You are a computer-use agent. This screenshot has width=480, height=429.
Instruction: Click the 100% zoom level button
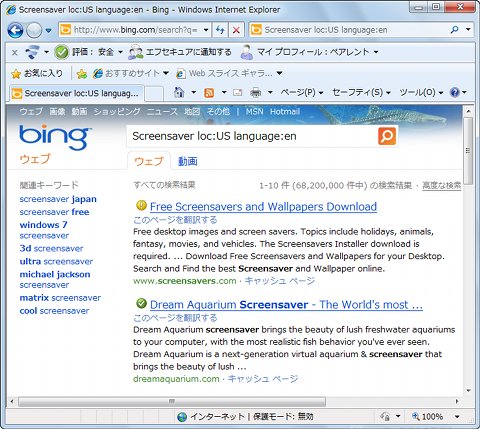428,417
